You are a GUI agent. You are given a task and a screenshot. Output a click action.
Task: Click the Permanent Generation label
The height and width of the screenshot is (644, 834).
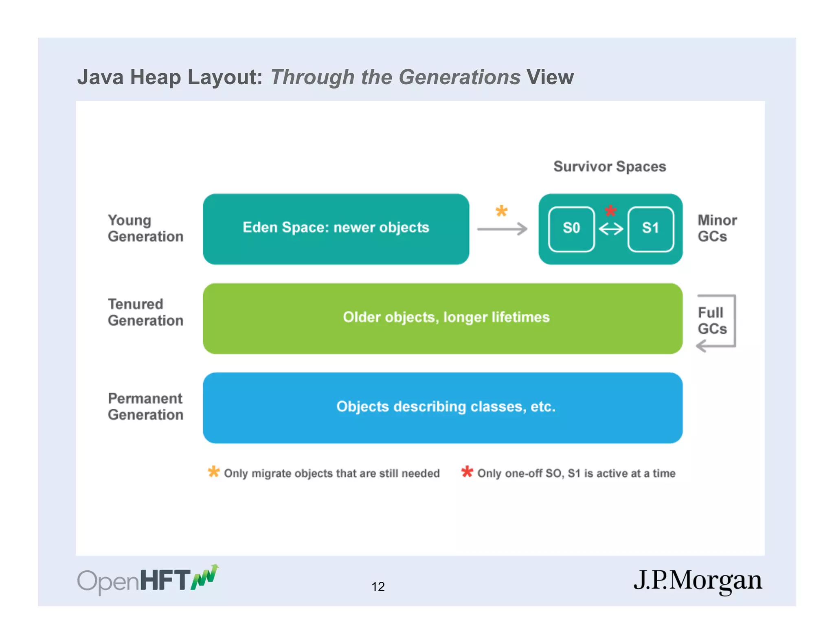[x=145, y=406]
